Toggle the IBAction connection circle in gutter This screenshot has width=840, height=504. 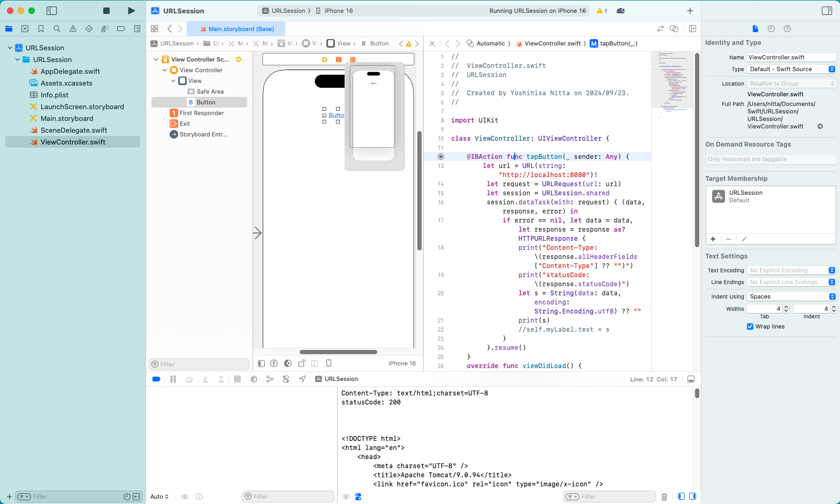coord(441,157)
